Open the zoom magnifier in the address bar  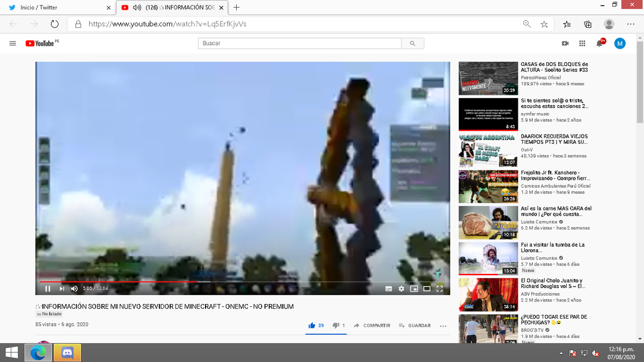(527, 24)
